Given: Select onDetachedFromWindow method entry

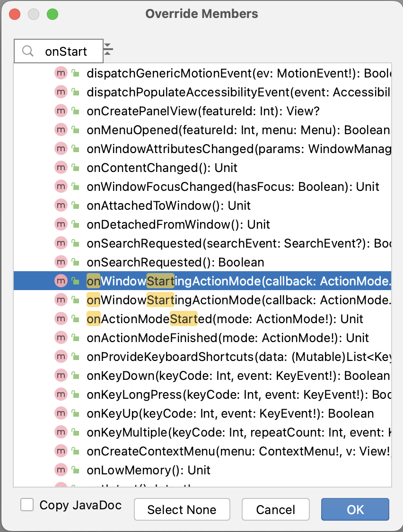Looking at the screenshot, I should pyautogui.click(x=178, y=224).
